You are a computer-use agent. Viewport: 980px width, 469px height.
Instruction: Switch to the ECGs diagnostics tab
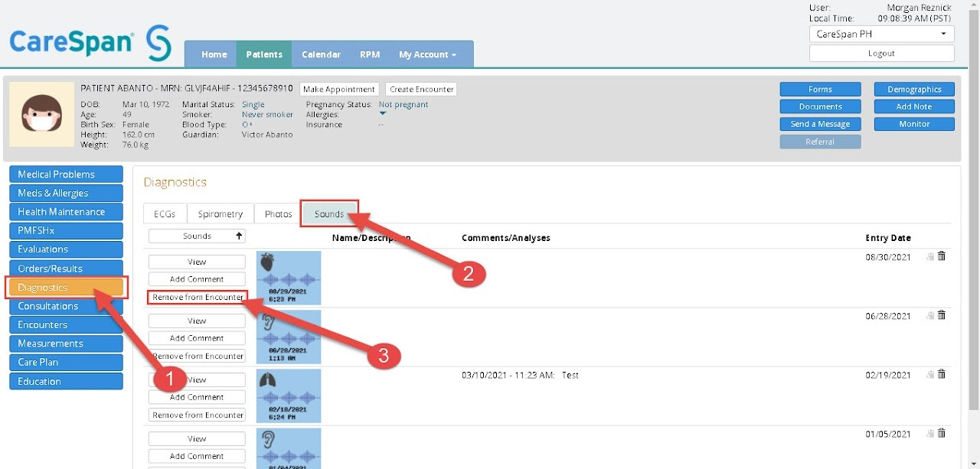tap(165, 213)
